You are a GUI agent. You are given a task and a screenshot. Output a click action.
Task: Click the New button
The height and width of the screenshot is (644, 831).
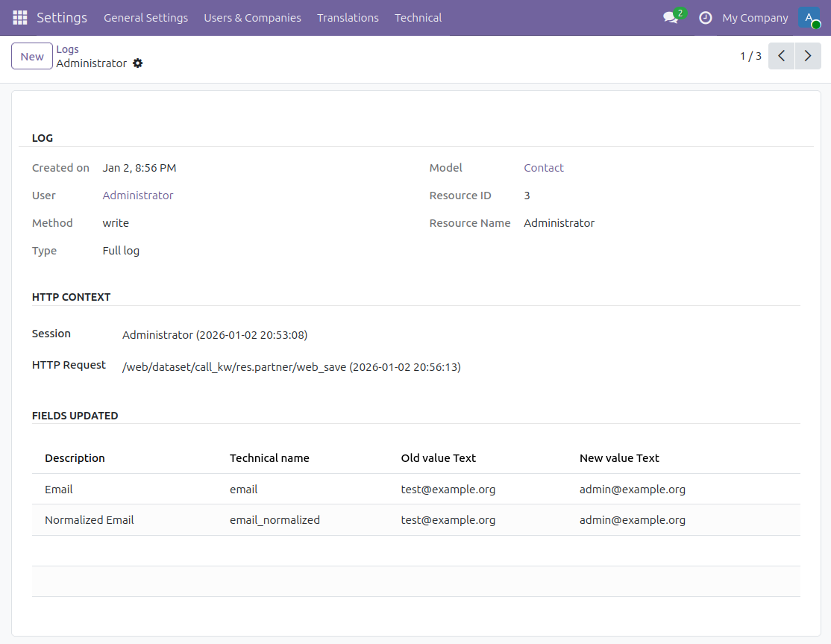pyautogui.click(x=32, y=57)
